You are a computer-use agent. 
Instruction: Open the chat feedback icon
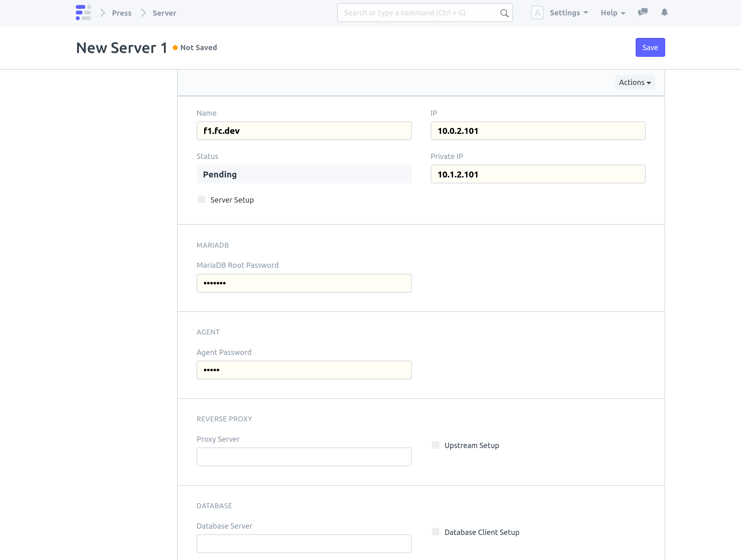pyautogui.click(x=643, y=13)
